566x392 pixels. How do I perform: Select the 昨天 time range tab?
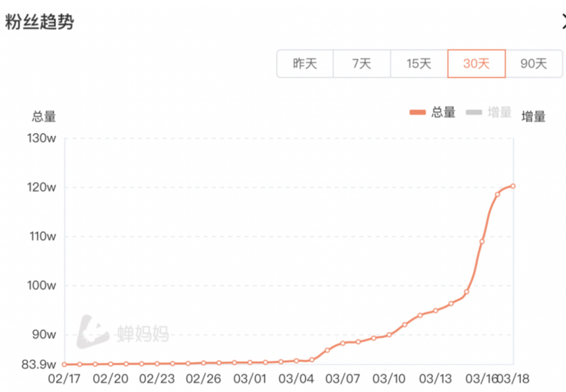pyautogui.click(x=305, y=64)
